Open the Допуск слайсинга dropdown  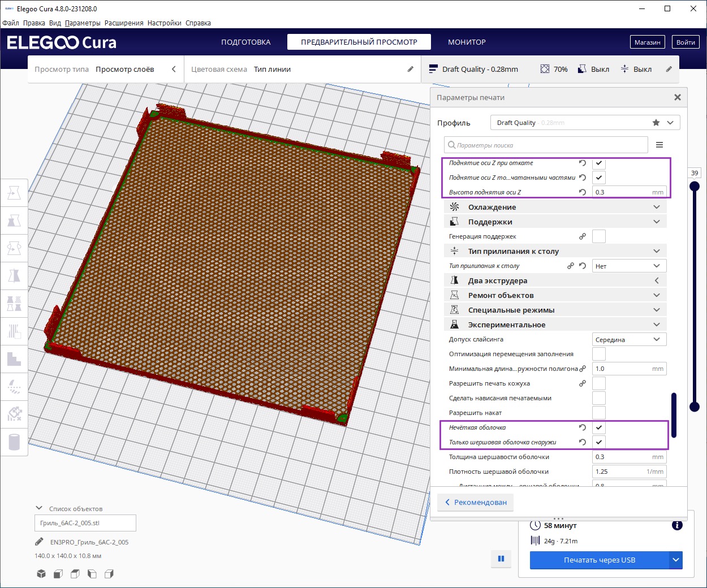629,339
